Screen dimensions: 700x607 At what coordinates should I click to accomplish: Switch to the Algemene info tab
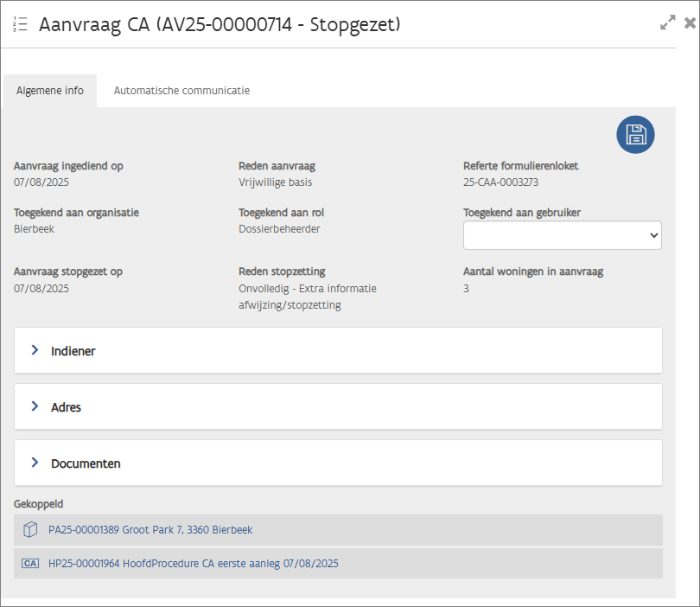tap(50, 91)
